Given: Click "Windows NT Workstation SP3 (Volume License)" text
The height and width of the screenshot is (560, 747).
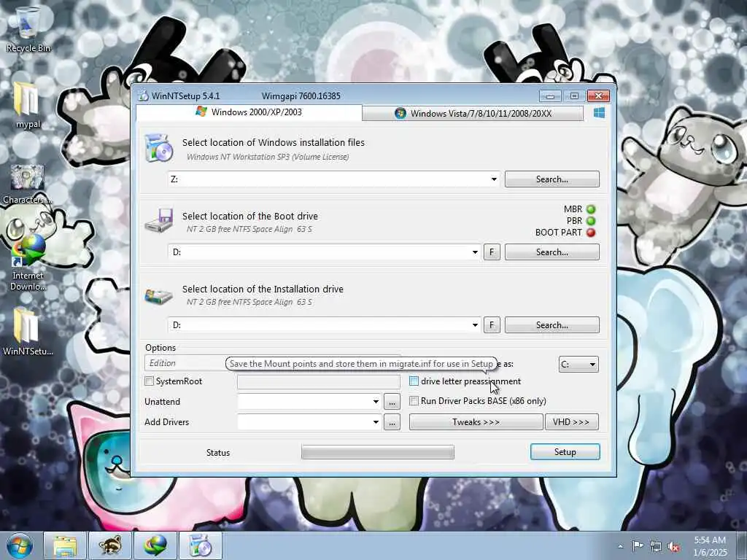Looking at the screenshot, I should pos(268,157).
